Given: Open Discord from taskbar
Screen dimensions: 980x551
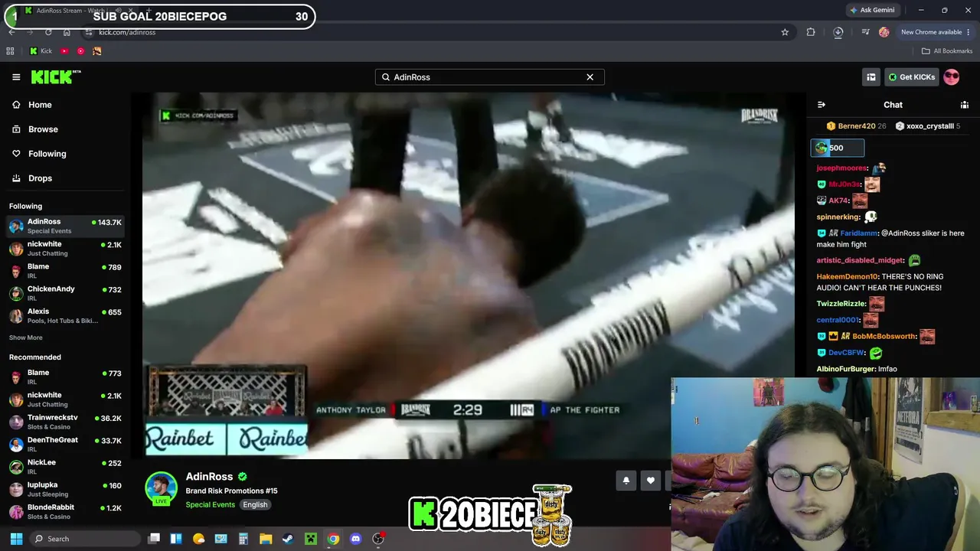Looking at the screenshot, I should [355, 539].
